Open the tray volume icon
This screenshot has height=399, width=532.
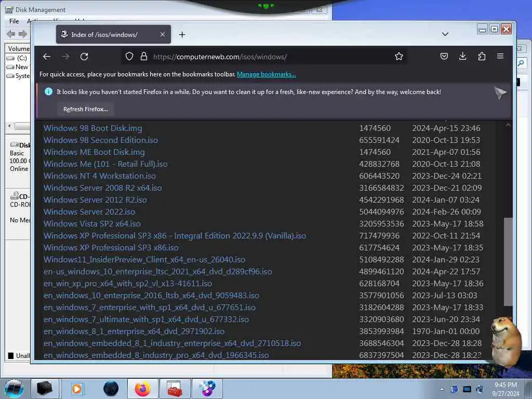(480, 390)
